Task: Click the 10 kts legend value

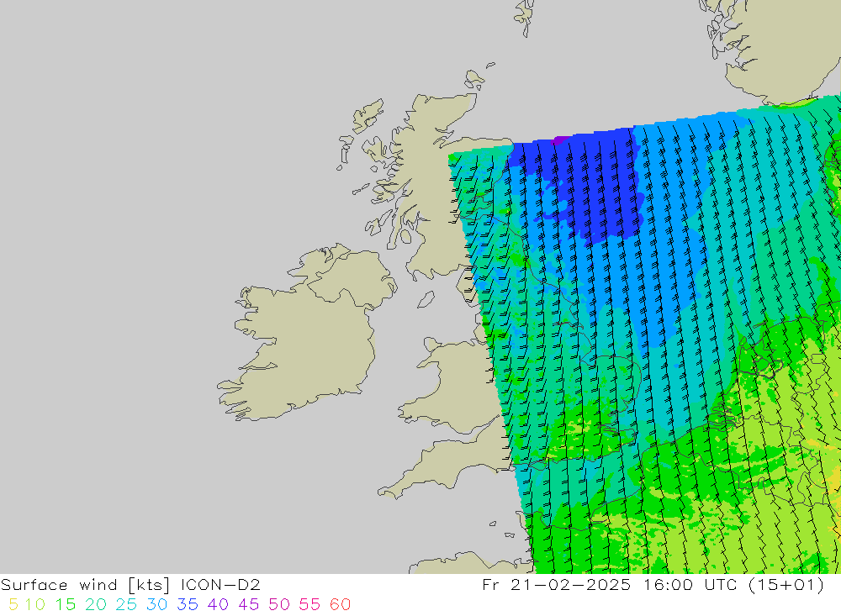Action: click(34, 604)
